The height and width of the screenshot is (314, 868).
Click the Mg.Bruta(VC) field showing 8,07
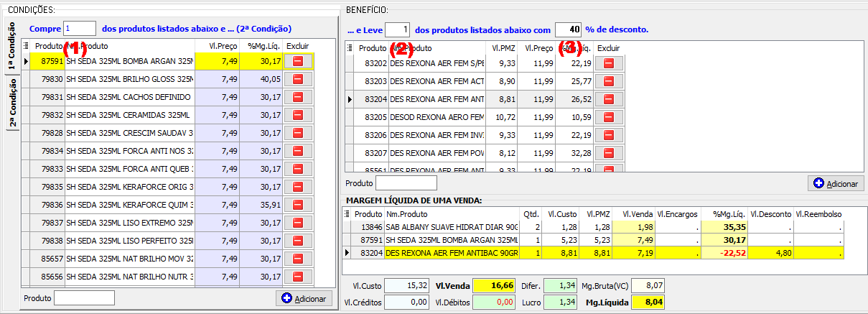click(648, 286)
